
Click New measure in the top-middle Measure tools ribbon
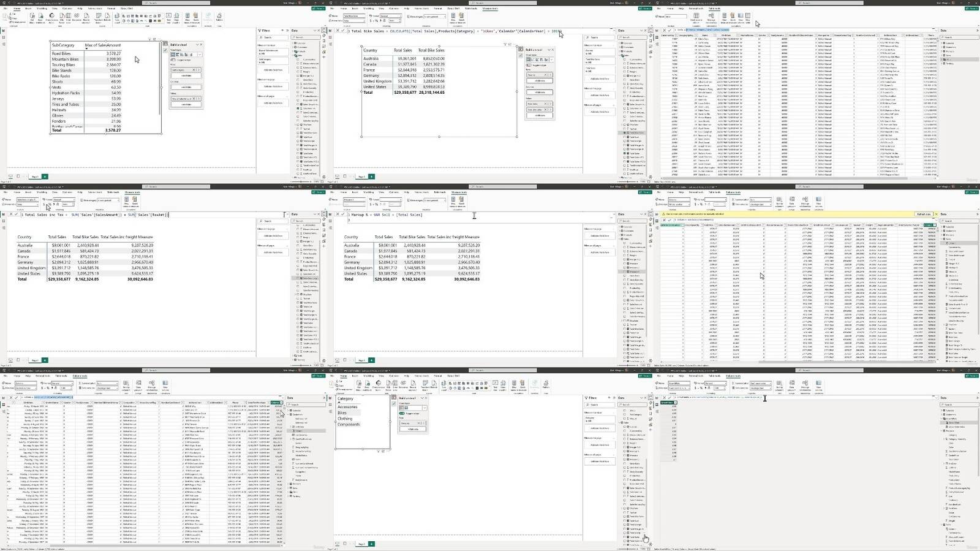453,18
